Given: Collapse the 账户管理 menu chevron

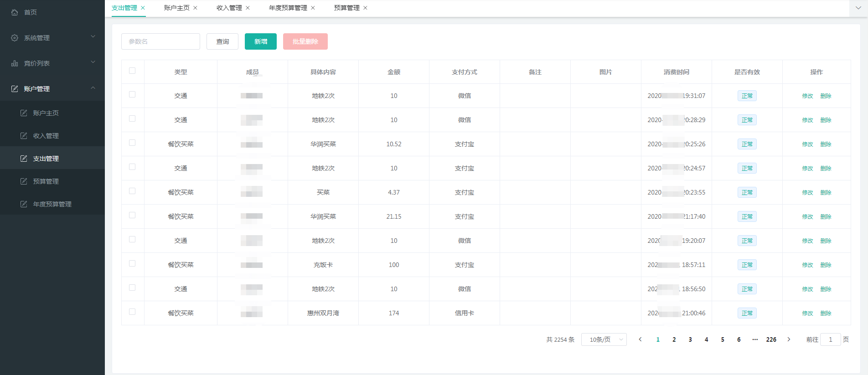Looking at the screenshot, I should pos(93,87).
